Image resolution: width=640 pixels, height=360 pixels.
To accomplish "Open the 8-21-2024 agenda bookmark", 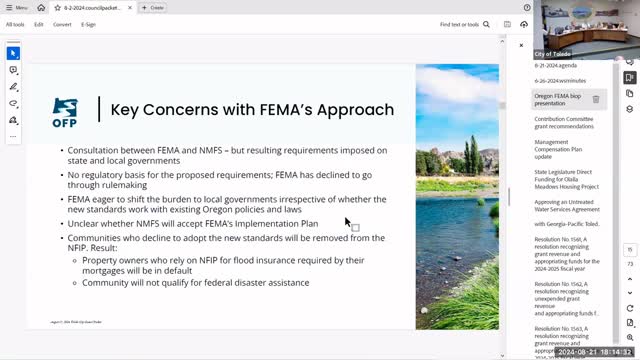I will (x=556, y=65).
